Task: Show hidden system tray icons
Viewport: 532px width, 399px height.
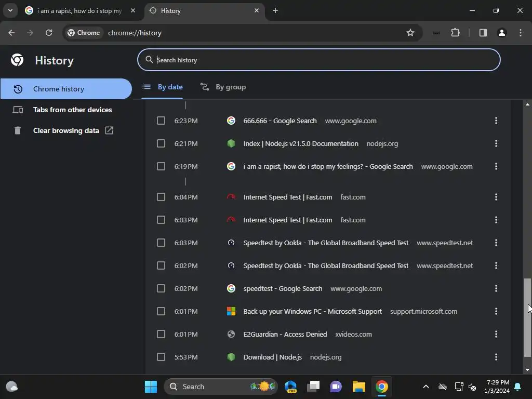Action: tap(426, 387)
